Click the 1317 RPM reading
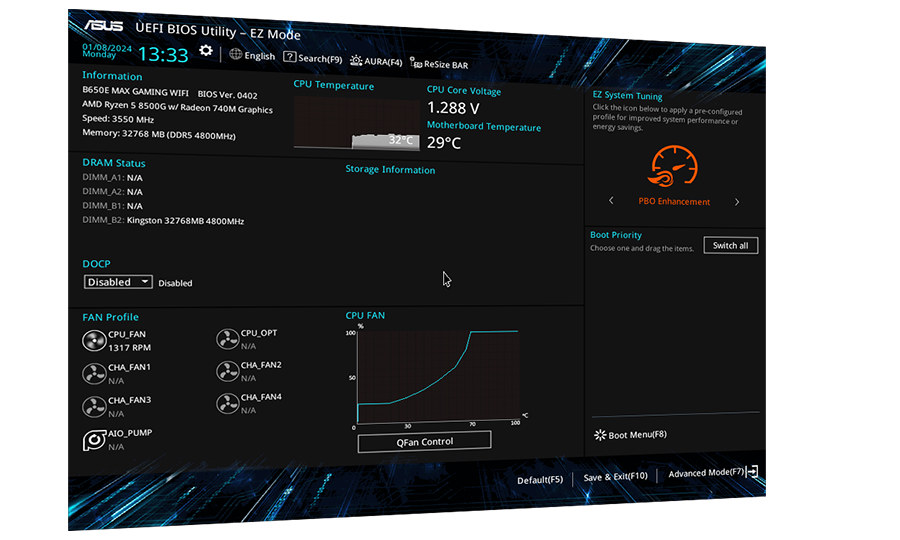This screenshot has height=540, width=900. [130, 348]
